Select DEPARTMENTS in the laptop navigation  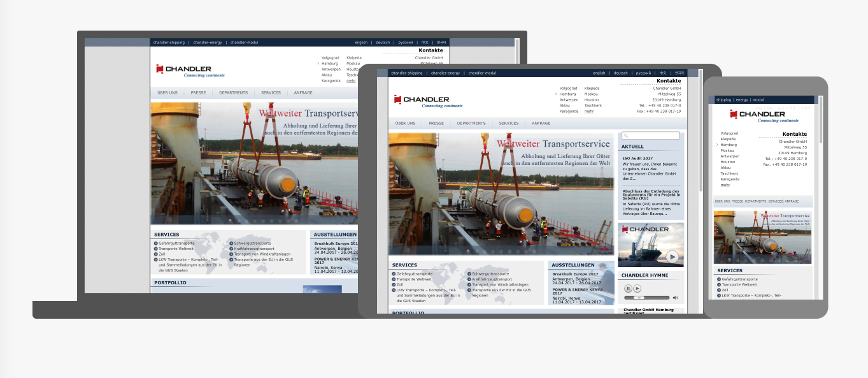click(234, 93)
